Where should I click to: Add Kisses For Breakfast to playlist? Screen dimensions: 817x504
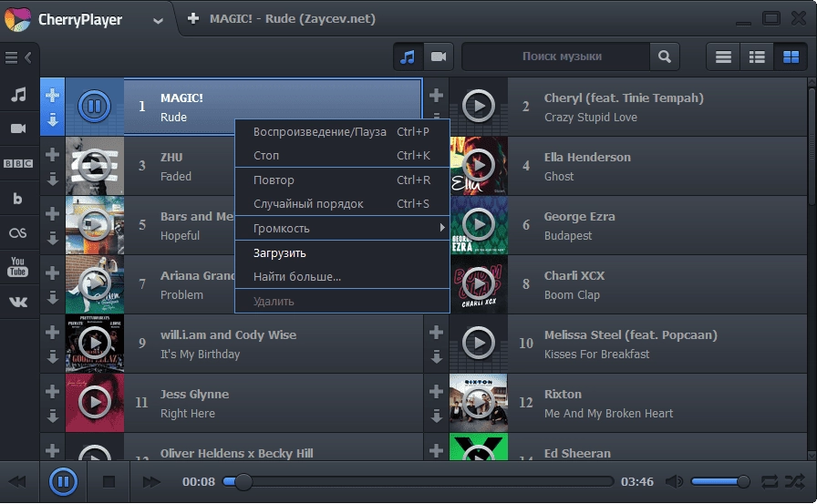436,332
